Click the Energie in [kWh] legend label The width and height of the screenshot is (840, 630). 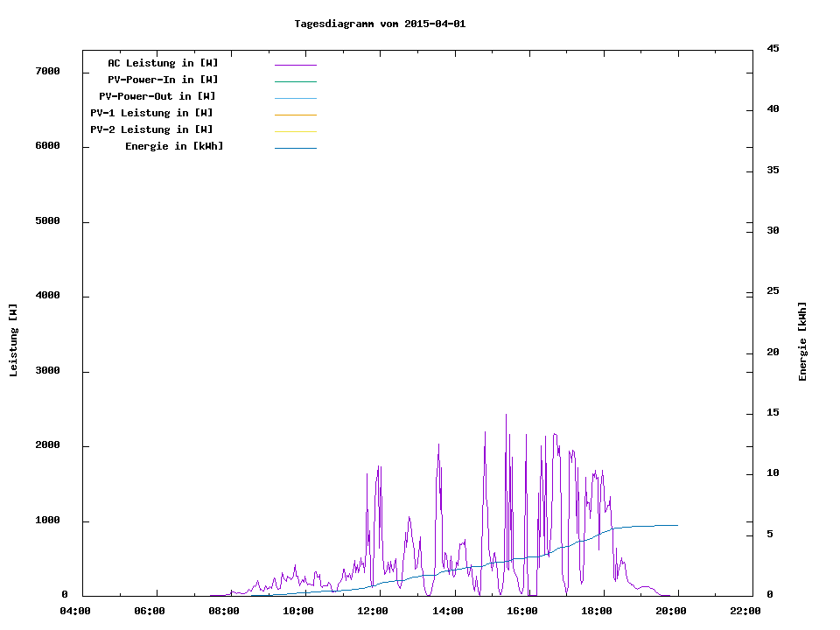[x=174, y=146]
